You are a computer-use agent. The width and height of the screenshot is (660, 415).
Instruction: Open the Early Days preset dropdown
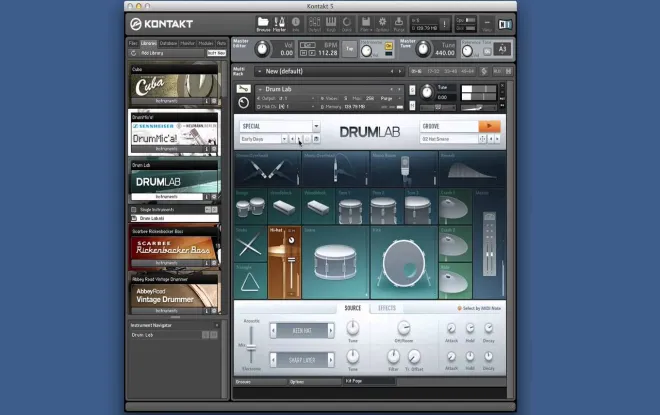coord(285,139)
